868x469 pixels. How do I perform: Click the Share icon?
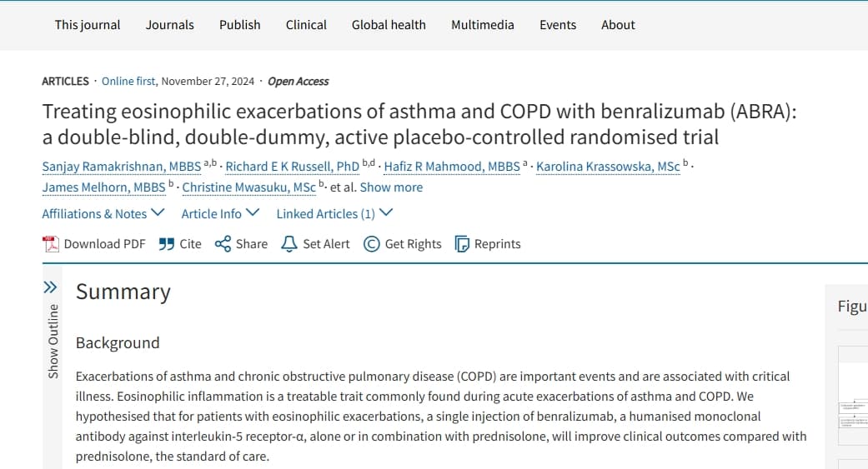point(223,244)
